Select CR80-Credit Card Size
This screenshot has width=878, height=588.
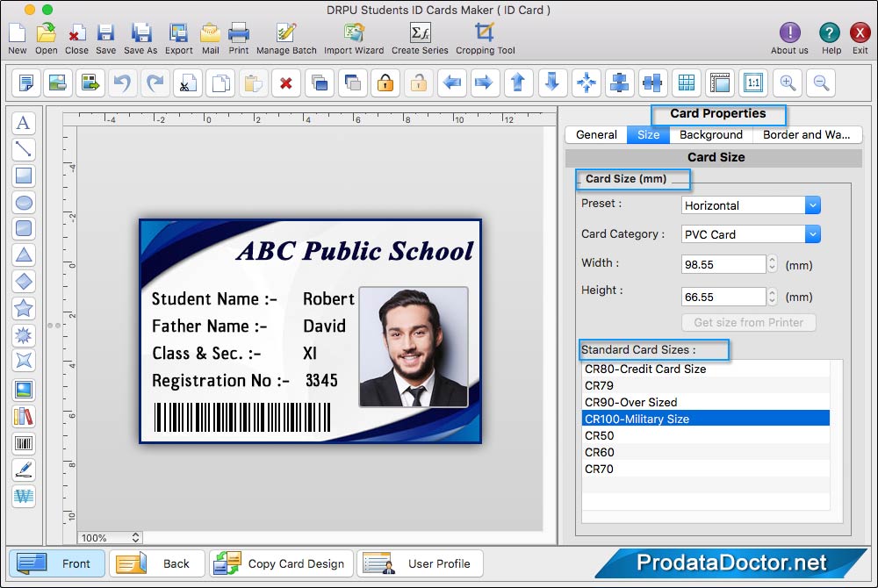tap(706, 369)
